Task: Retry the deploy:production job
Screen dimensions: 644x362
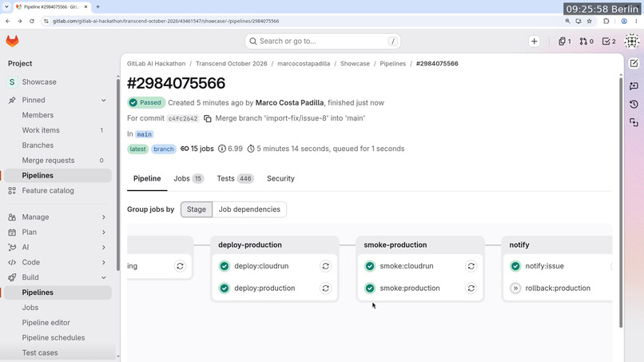Action: (x=325, y=288)
